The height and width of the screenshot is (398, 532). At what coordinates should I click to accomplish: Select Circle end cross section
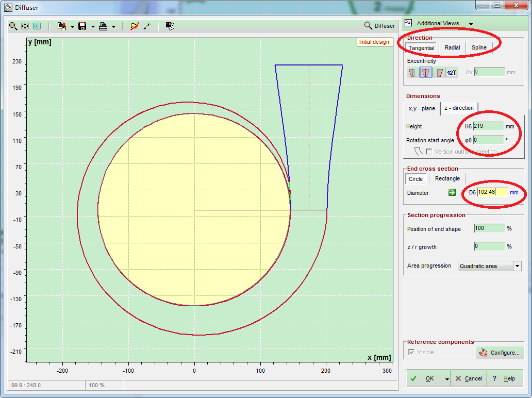click(x=415, y=179)
